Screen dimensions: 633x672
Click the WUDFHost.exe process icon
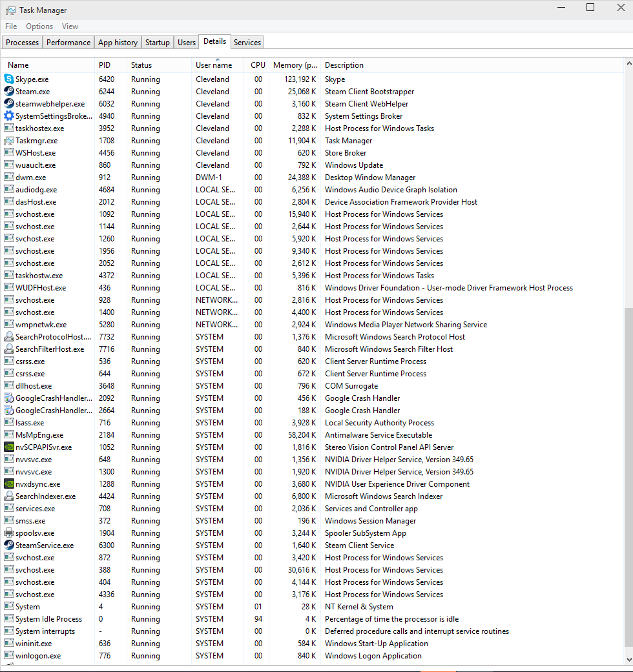[x=8, y=287]
